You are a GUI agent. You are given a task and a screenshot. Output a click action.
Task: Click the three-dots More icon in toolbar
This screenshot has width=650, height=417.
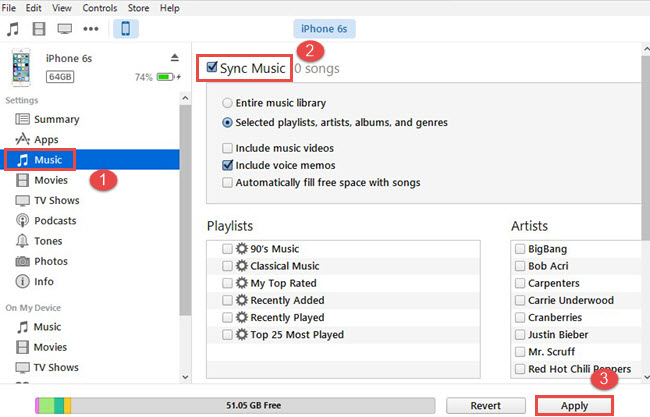tap(91, 29)
